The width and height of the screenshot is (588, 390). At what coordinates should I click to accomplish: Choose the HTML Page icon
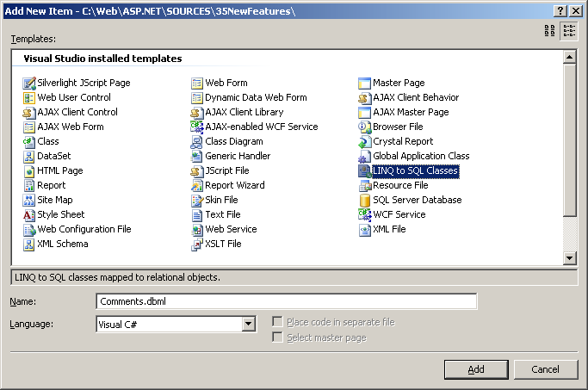[29, 170]
